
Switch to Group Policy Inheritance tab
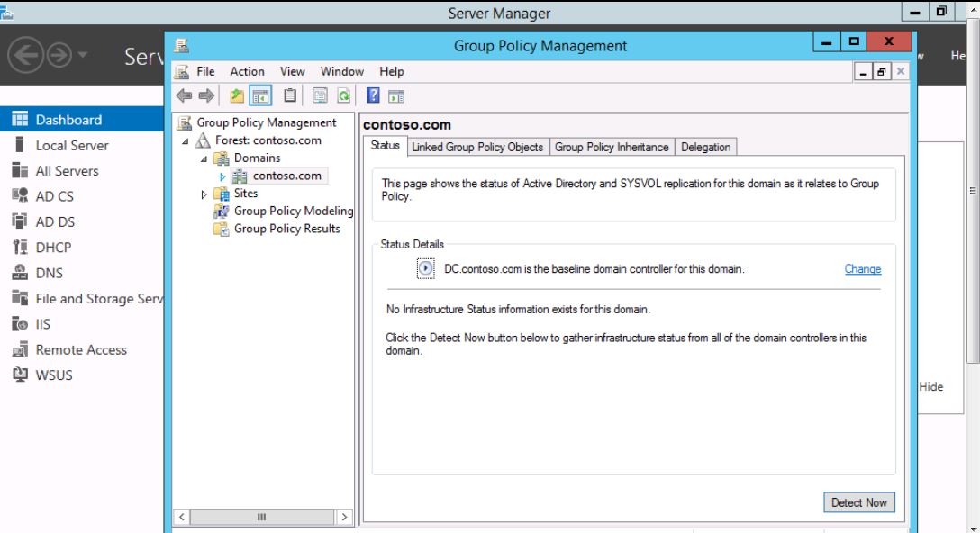[612, 147]
